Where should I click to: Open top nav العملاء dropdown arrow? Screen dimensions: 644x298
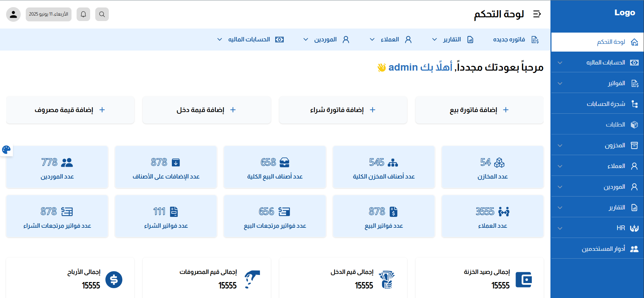coord(372,40)
